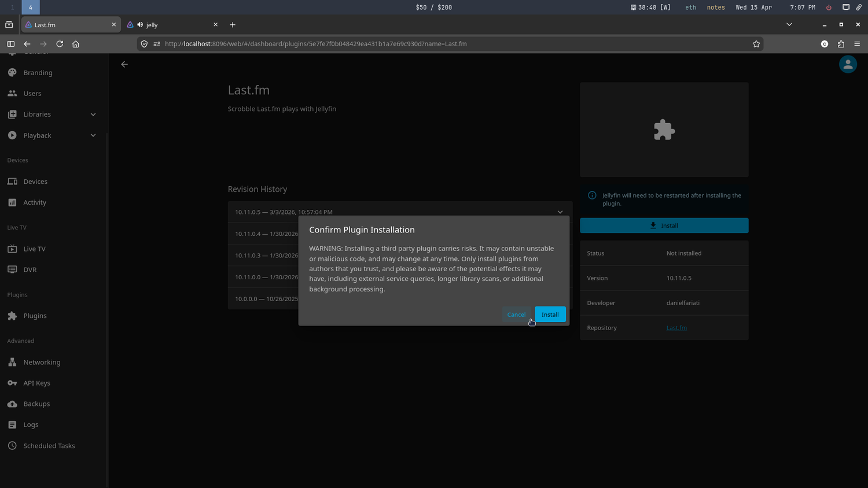Click the eth indicator in system bar
The width and height of the screenshot is (868, 488).
[690, 8]
